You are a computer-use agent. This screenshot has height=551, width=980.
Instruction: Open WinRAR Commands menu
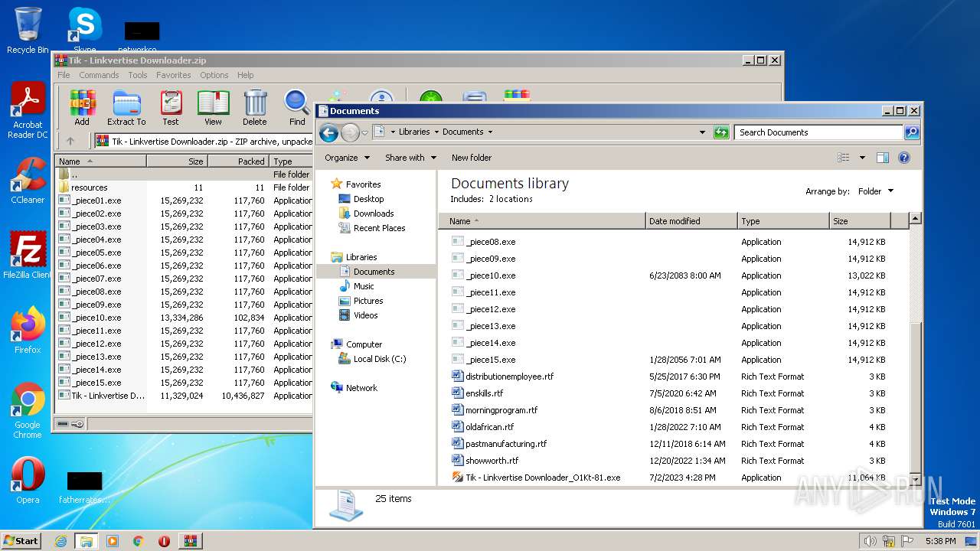click(x=99, y=75)
